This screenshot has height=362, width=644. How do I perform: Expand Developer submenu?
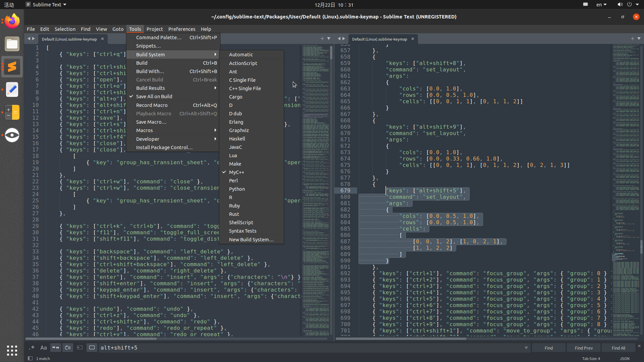pos(173,139)
